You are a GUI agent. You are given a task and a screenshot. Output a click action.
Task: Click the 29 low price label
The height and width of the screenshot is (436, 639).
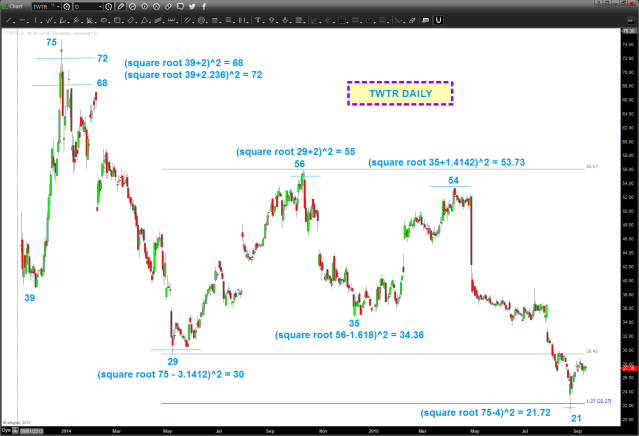[173, 361]
